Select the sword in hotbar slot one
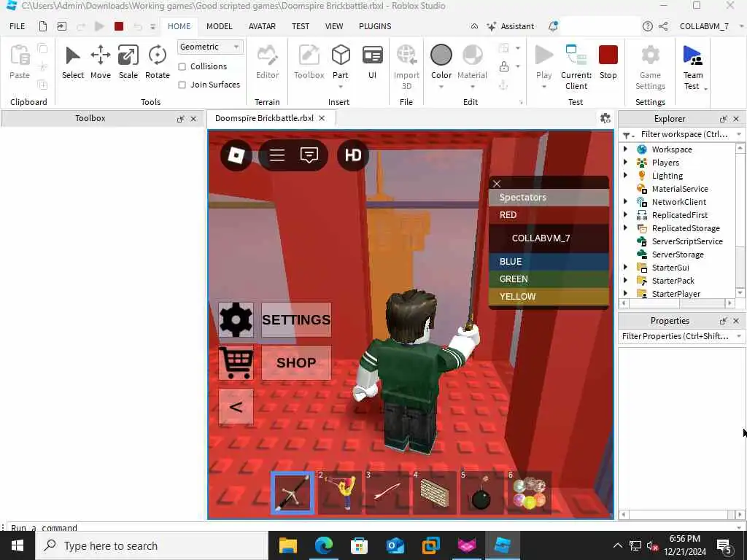 [293, 494]
